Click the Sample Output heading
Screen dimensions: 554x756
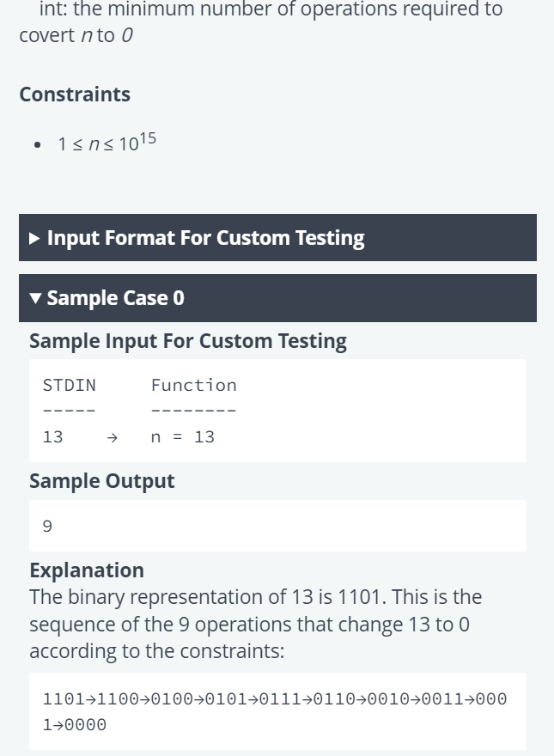click(x=102, y=481)
